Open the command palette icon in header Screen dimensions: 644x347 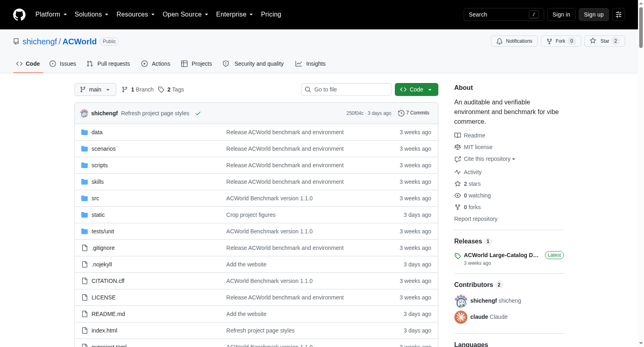click(619, 15)
